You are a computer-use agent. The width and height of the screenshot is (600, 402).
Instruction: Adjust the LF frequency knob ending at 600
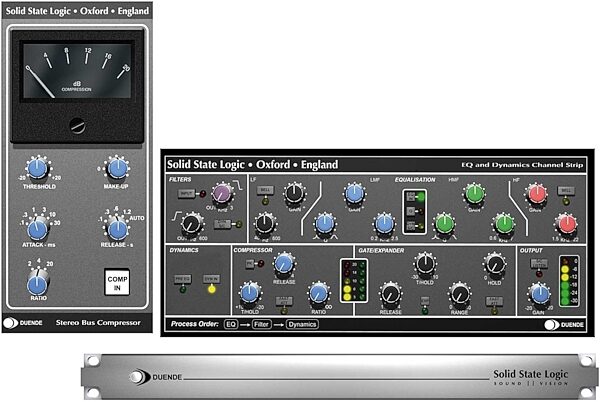pyautogui.click(x=264, y=224)
